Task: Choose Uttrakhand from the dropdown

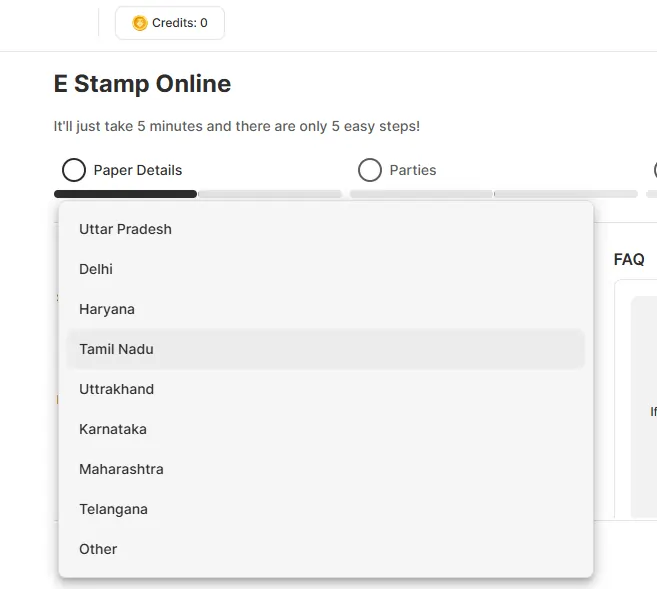Action: tap(326, 389)
